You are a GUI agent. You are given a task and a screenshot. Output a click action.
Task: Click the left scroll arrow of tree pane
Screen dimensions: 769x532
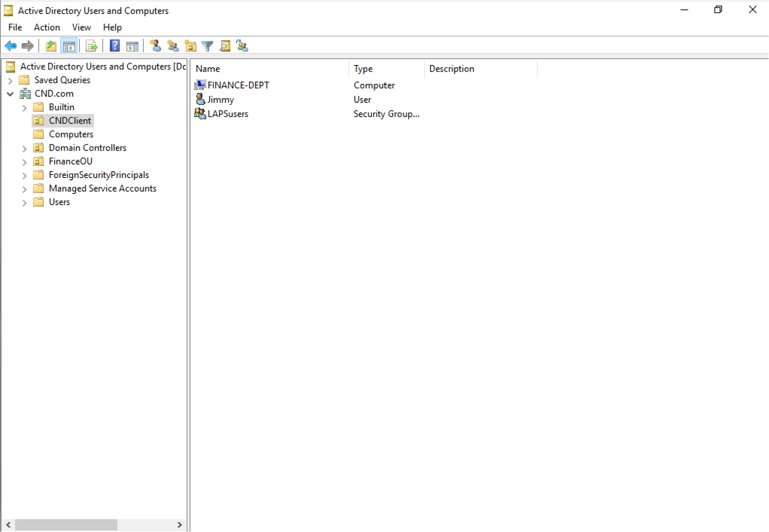8,525
